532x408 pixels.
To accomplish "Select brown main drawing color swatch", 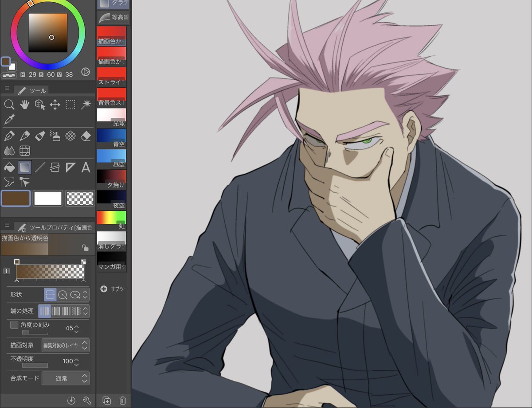I will [16, 198].
